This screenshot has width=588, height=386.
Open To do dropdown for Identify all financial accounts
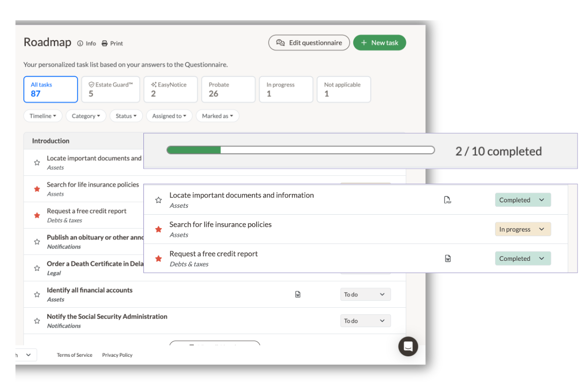click(365, 294)
